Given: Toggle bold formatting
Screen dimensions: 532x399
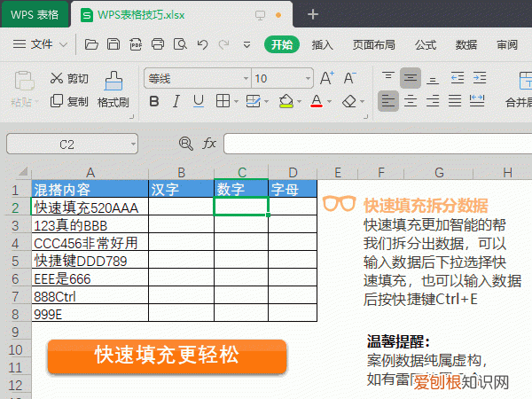Looking at the screenshot, I should (x=154, y=101).
